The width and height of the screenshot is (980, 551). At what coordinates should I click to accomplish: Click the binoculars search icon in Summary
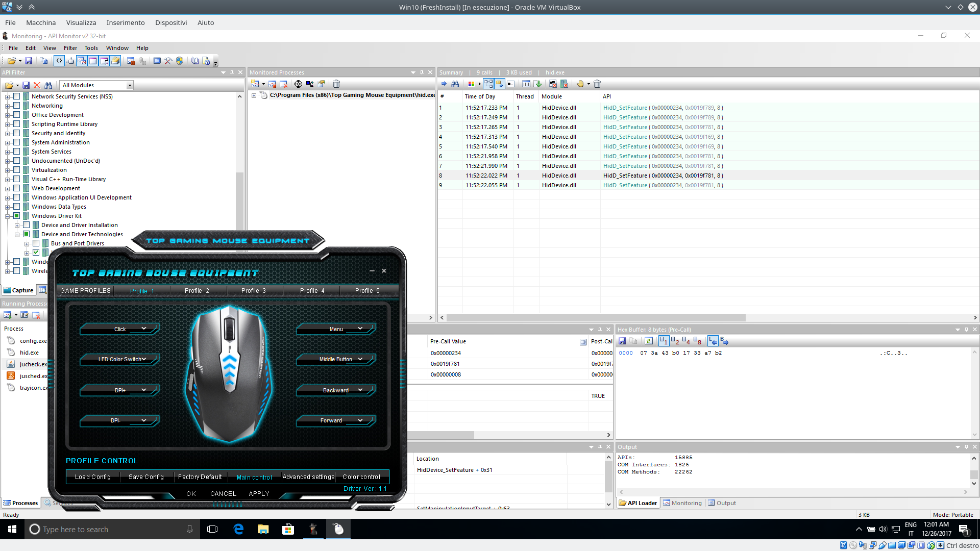click(x=455, y=84)
